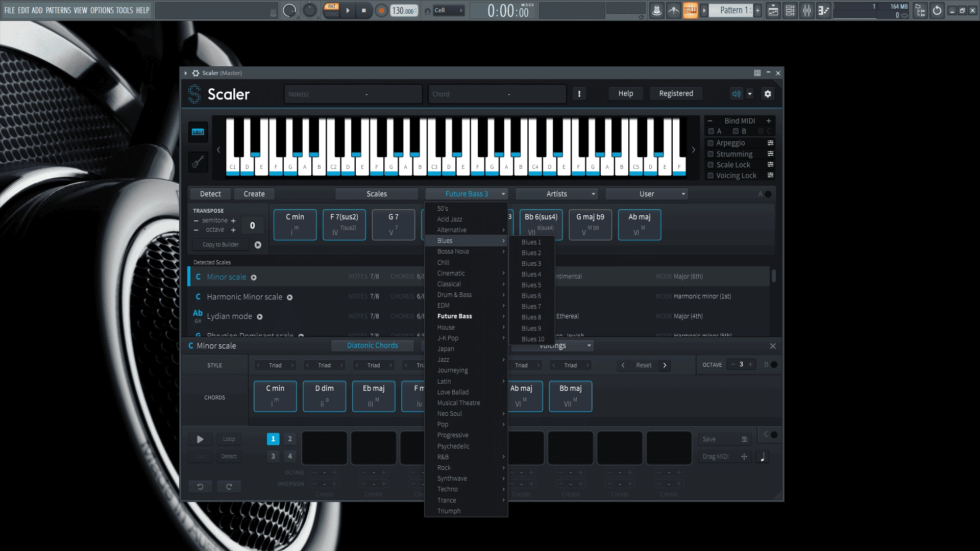This screenshot has height=551, width=980.
Task: Open the Diatonic Chords tab
Action: [x=373, y=345]
